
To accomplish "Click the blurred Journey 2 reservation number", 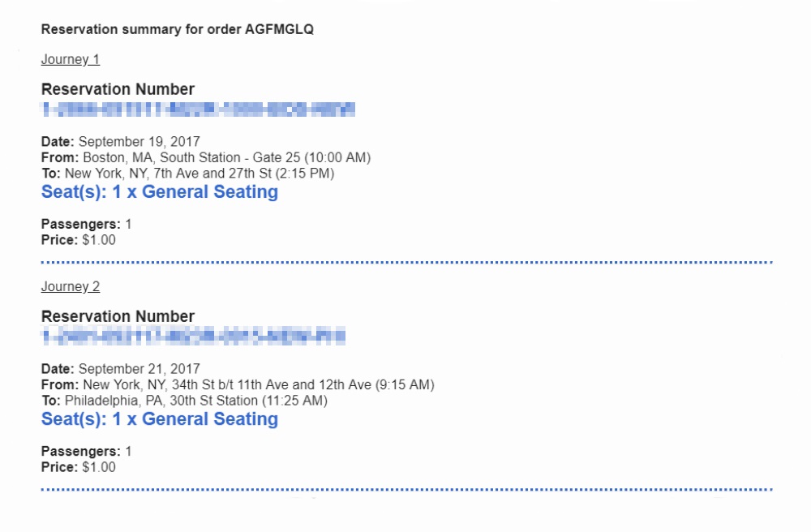I will (193, 337).
